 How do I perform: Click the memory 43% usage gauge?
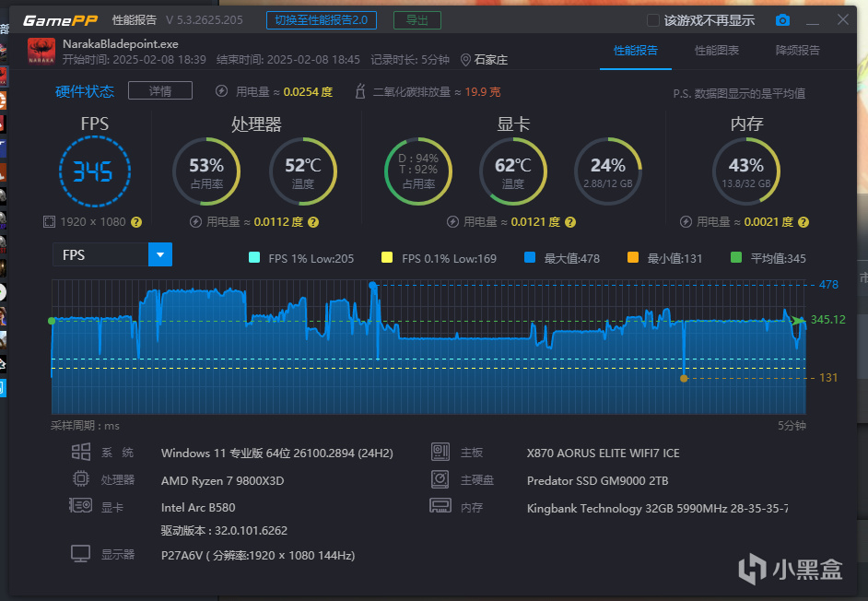746,171
